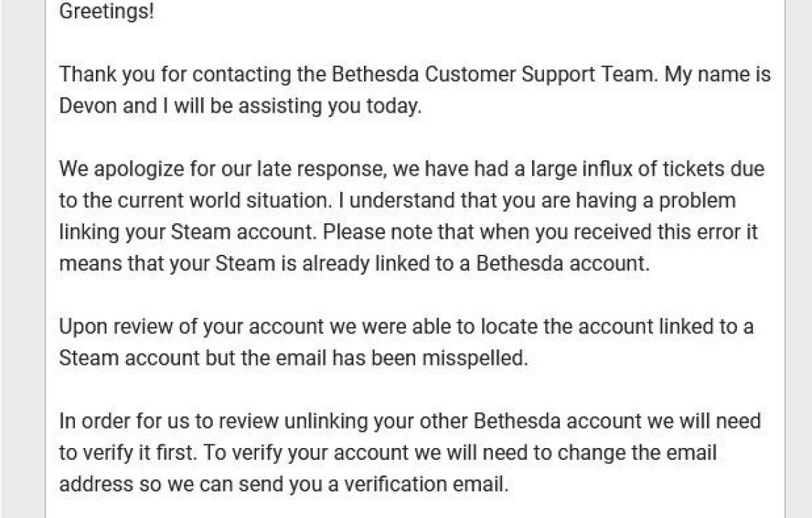Click the "Greetings!" line at top

pyautogui.click(x=106, y=11)
